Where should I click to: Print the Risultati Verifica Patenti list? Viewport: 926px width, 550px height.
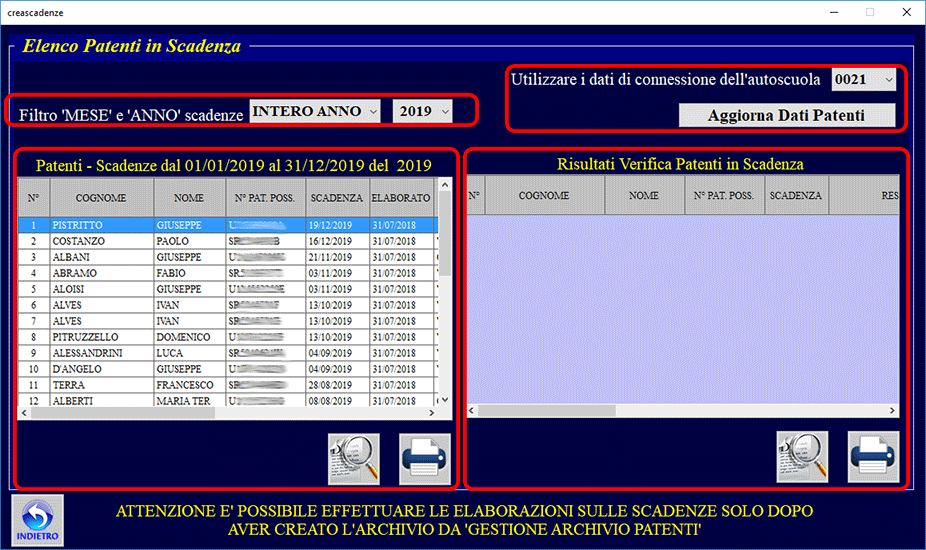point(873,457)
